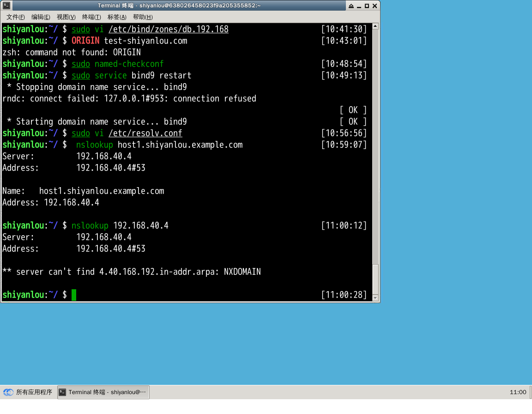Open the 文件(F) menu
The width and height of the screenshot is (532, 414).
tap(16, 17)
